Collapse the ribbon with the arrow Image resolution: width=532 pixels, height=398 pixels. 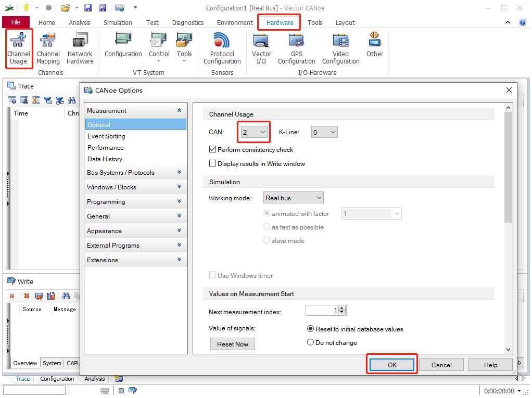tap(508, 22)
